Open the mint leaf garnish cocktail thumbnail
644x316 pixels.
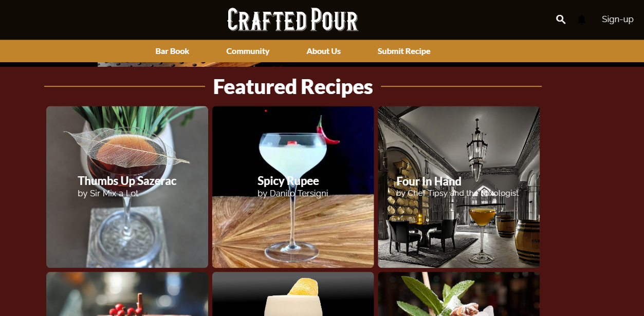click(459, 294)
